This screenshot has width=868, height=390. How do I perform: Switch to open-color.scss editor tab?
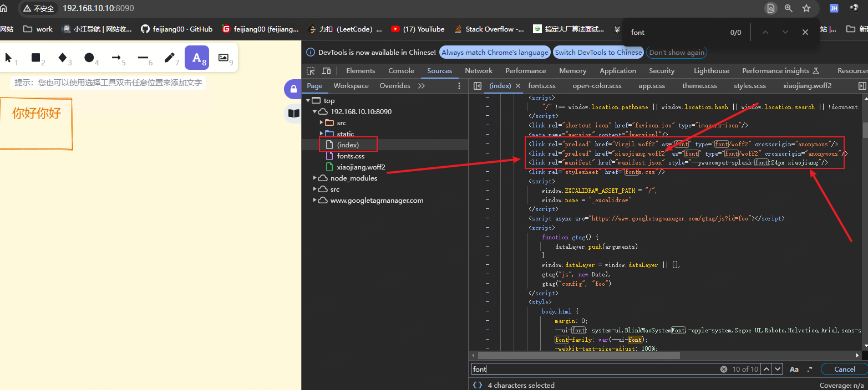coord(597,86)
